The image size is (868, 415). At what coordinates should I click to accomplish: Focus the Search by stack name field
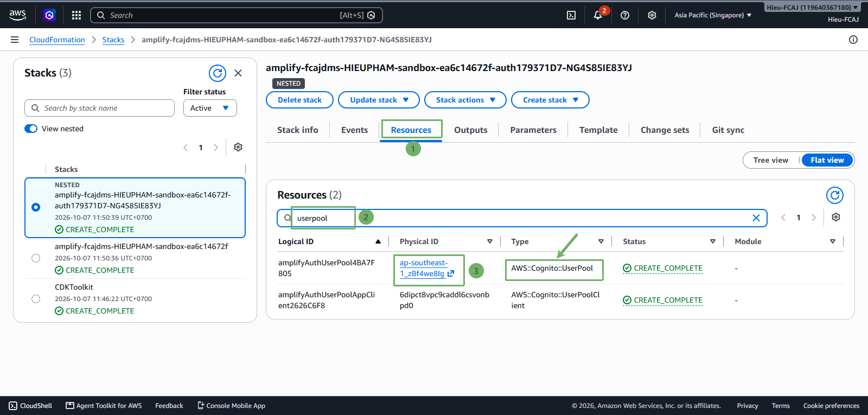(99, 108)
